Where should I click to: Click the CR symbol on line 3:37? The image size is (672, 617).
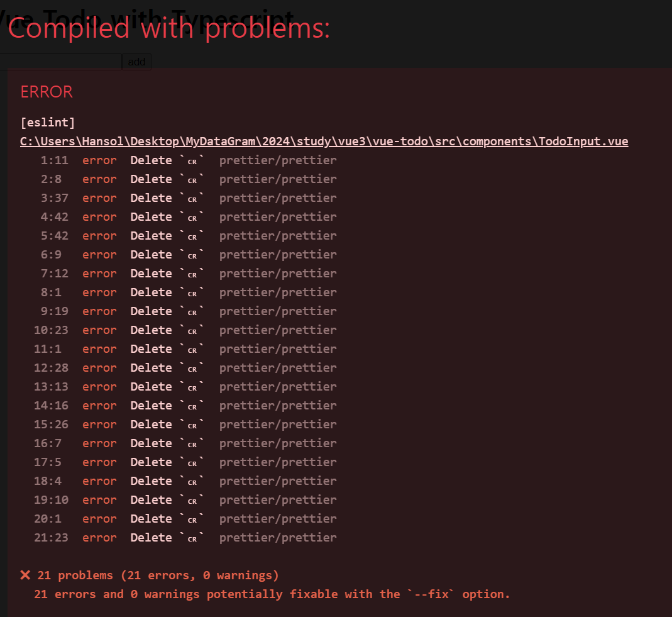tap(192, 200)
